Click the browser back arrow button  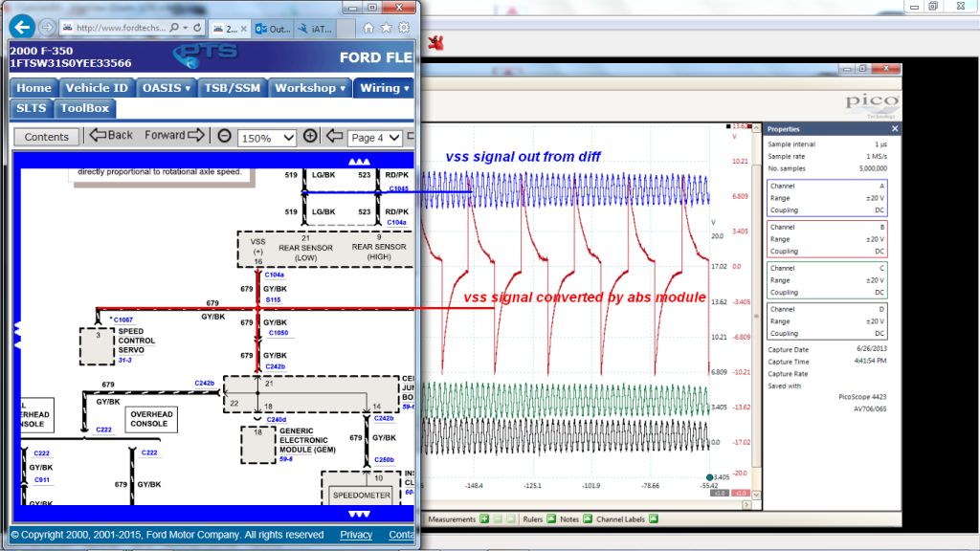(22, 27)
